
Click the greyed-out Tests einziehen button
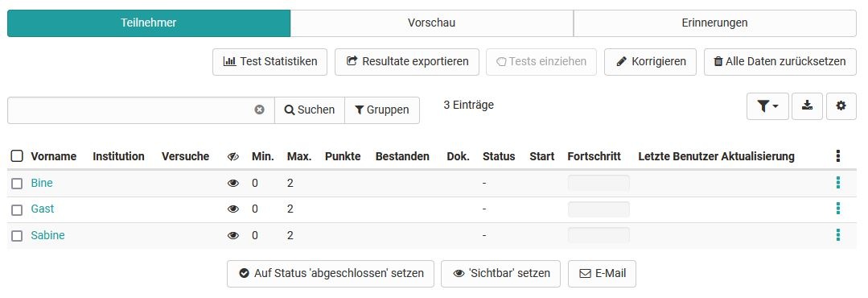541,61
